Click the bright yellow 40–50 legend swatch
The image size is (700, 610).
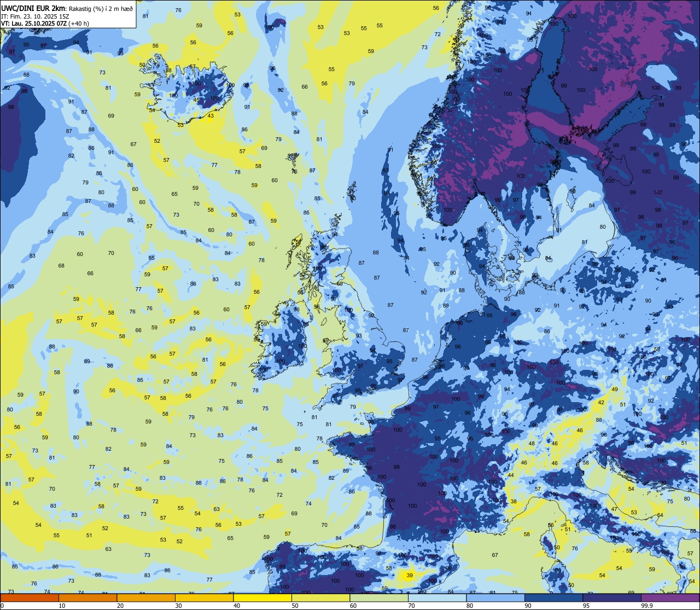262,597
